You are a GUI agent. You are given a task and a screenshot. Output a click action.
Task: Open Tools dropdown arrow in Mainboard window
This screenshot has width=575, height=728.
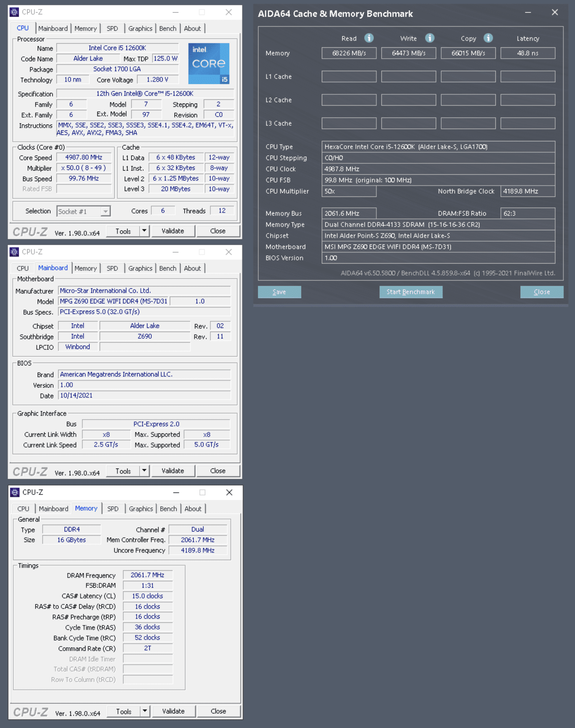(144, 471)
